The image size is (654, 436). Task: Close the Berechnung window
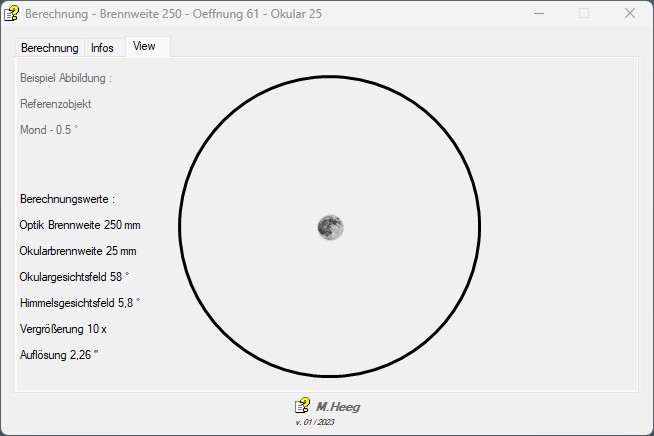pyautogui.click(x=630, y=13)
